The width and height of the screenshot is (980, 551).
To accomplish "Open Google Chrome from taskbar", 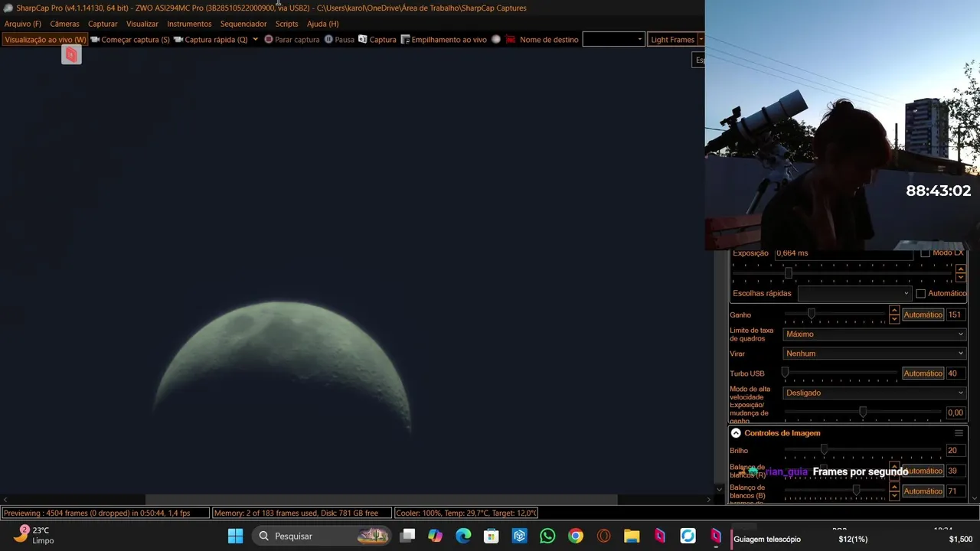I will 576,536.
